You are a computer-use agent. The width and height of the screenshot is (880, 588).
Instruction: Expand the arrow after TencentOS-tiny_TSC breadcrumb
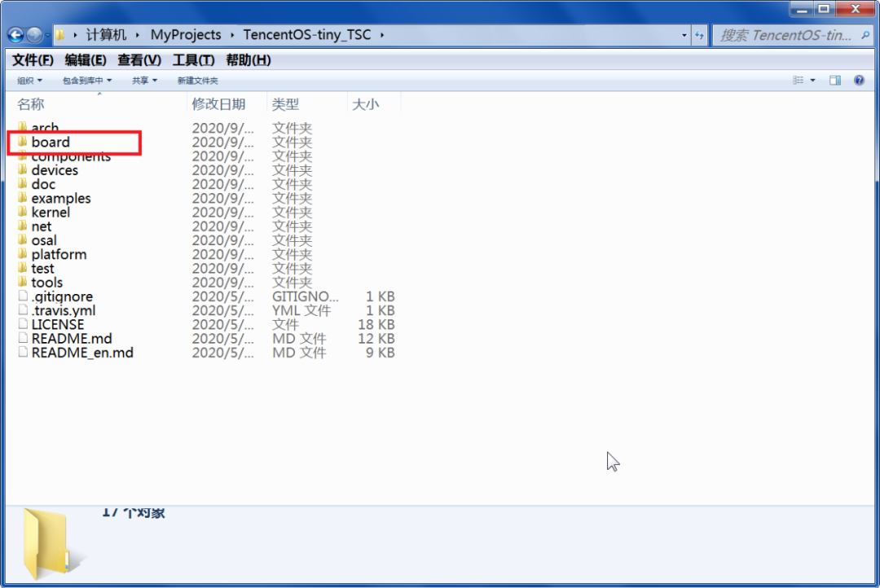click(382, 35)
